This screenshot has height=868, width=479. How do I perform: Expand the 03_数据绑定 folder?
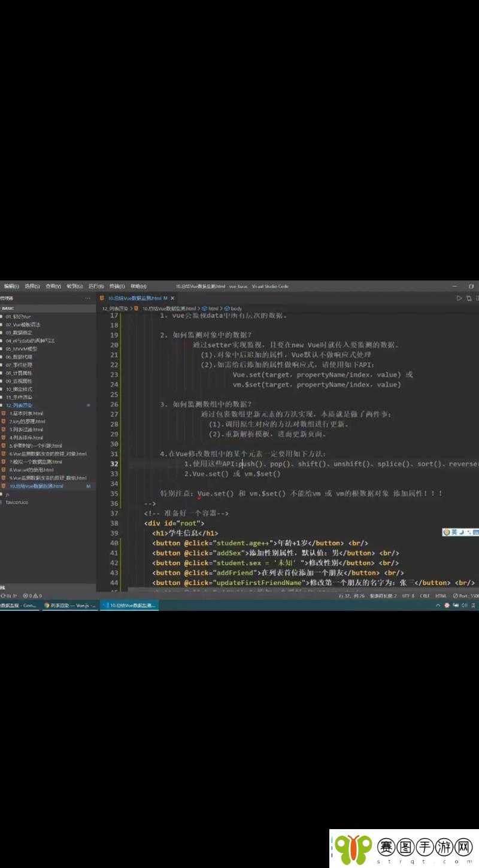click(x=18, y=333)
